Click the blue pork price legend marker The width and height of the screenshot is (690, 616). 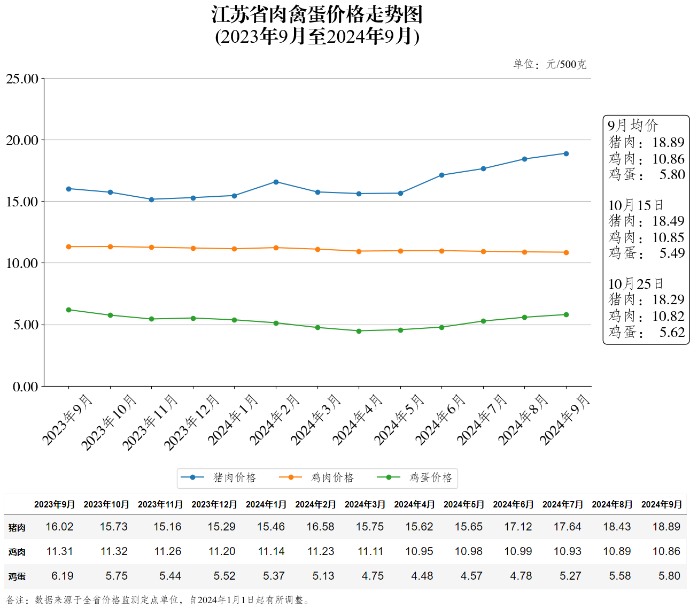coord(192,478)
